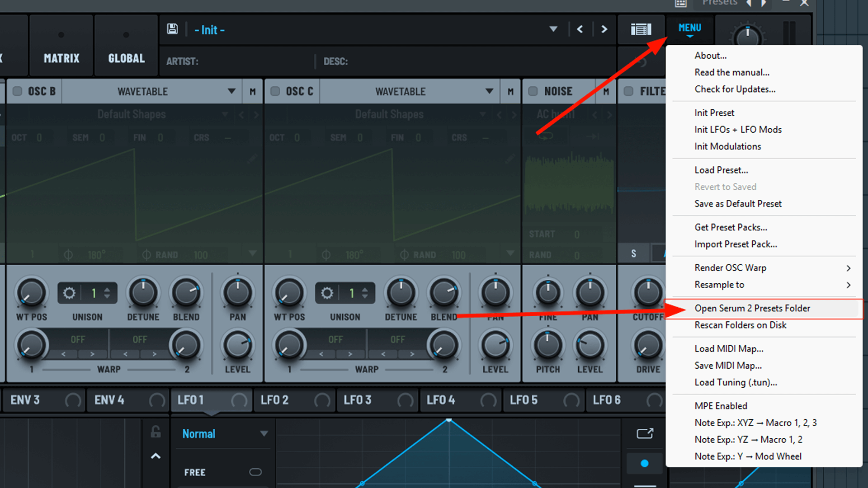Screen dimensions: 868x488
Task: Click the LFO pop-out window icon
Action: 645,433
